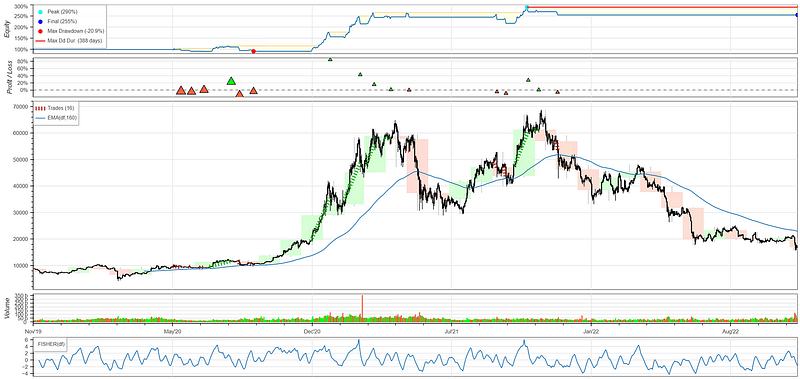Click the 200% equity axis label
The height and width of the screenshot is (379, 800).
tap(22, 28)
